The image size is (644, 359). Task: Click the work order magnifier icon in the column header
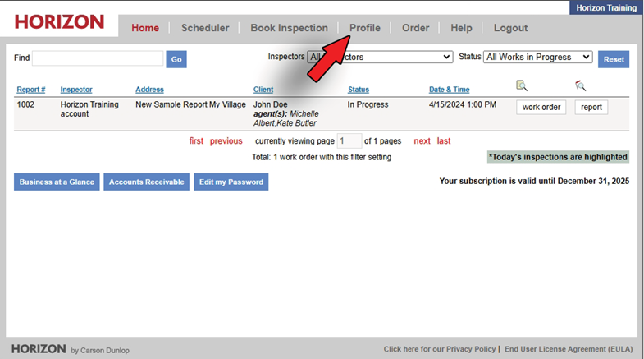(521, 85)
